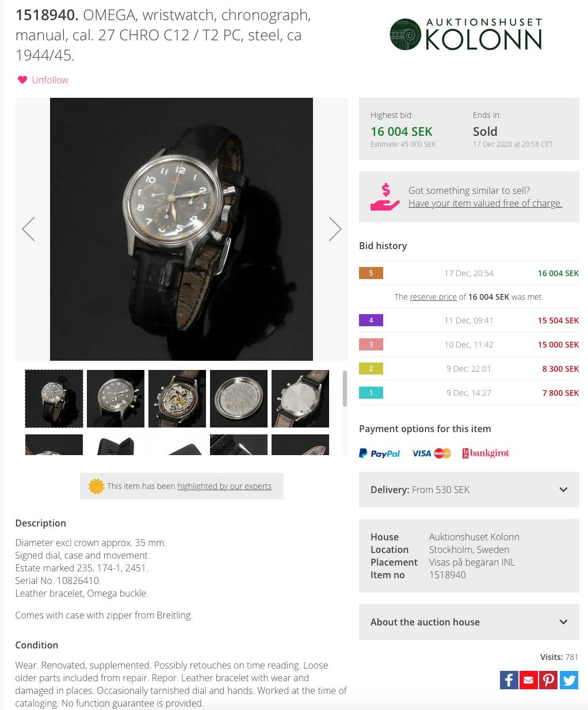588x710 pixels.
Task: Click the thumbnail gallery scrollbar
Action: pos(345,389)
